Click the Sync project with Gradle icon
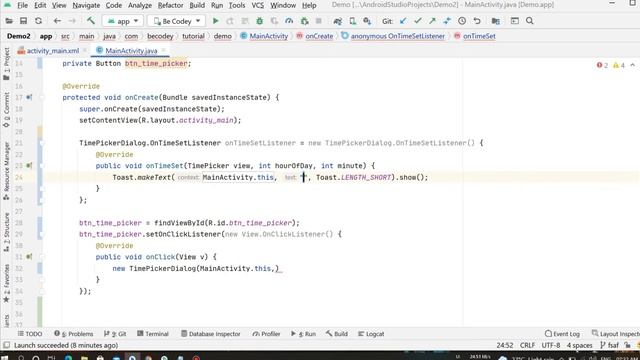This screenshot has height=360, width=640. tap(337, 21)
